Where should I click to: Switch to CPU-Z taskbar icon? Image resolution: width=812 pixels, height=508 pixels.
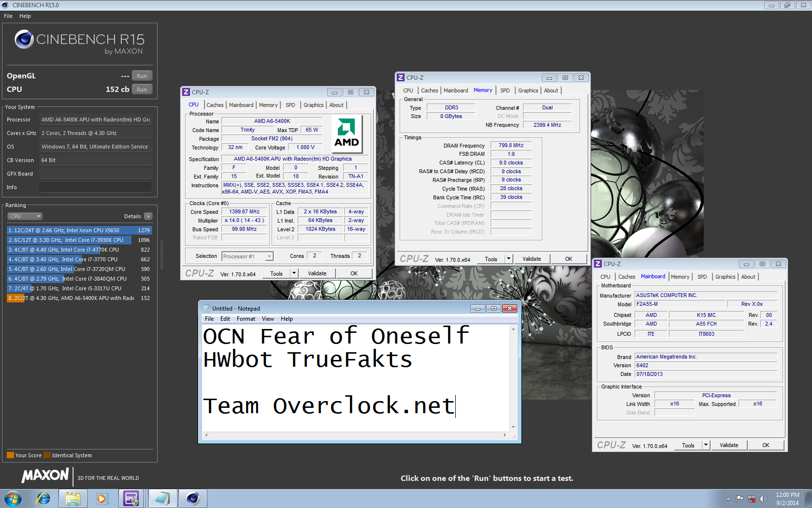tap(131, 498)
